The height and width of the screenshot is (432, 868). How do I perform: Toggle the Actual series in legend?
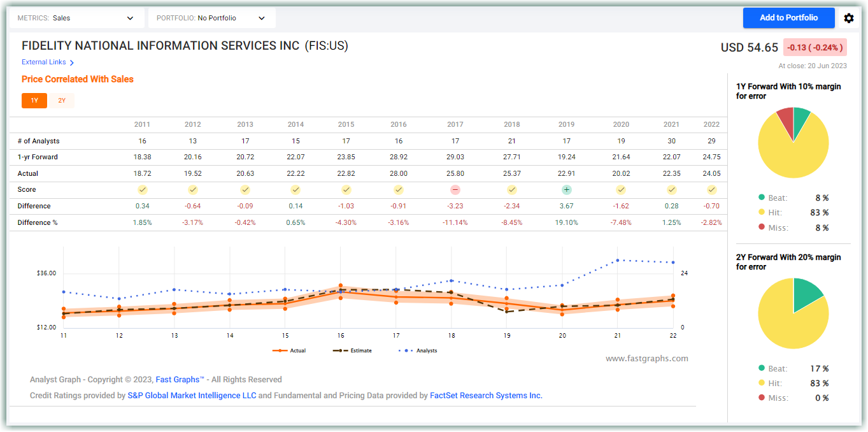click(x=288, y=350)
